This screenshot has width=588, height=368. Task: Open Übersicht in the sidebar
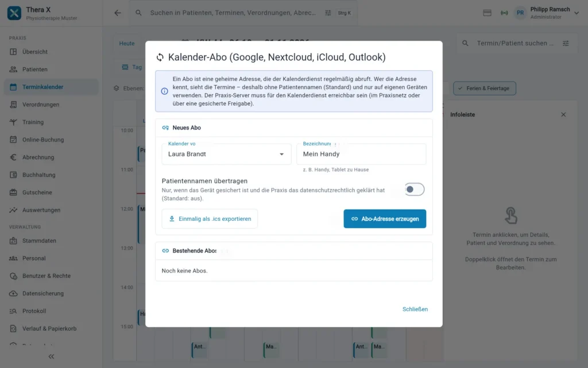(51, 52)
